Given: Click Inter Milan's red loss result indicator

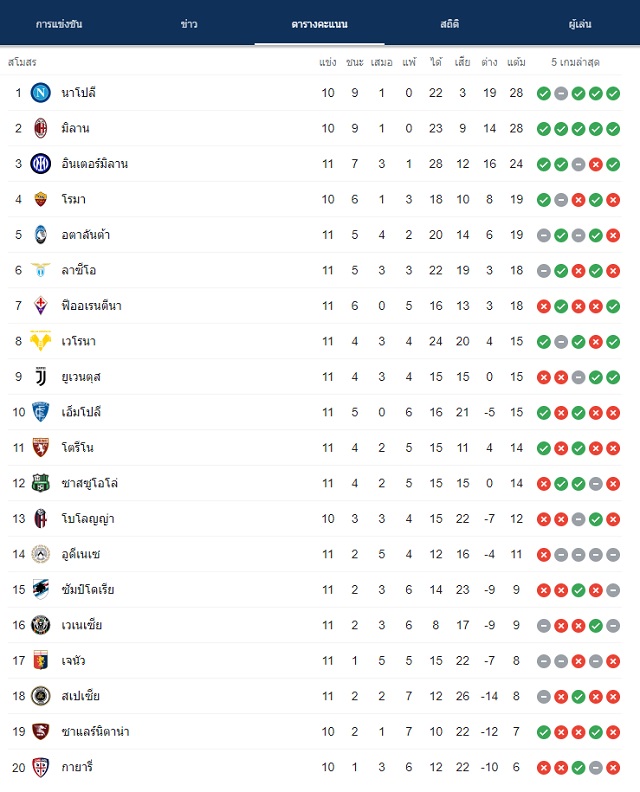Looking at the screenshot, I should click(x=596, y=164).
